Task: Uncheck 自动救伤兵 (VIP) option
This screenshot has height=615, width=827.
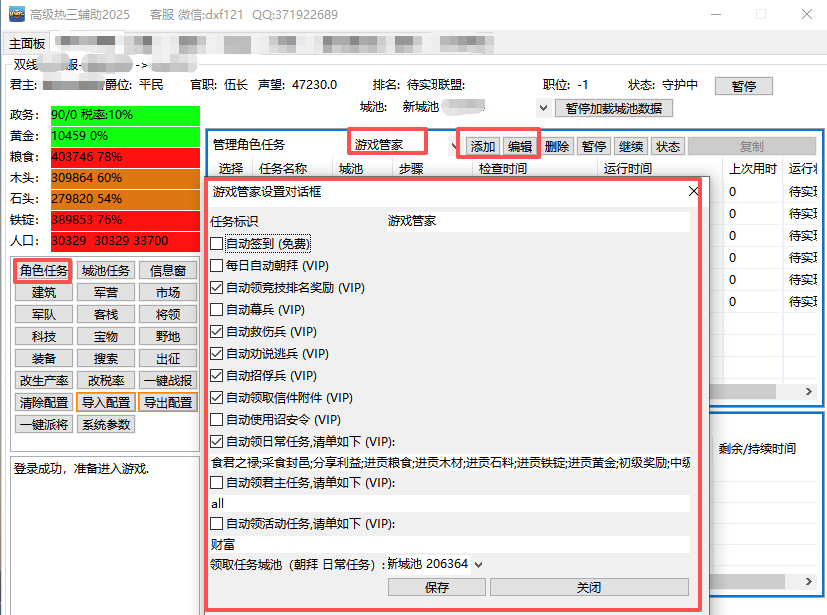Action: click(217, 332)
